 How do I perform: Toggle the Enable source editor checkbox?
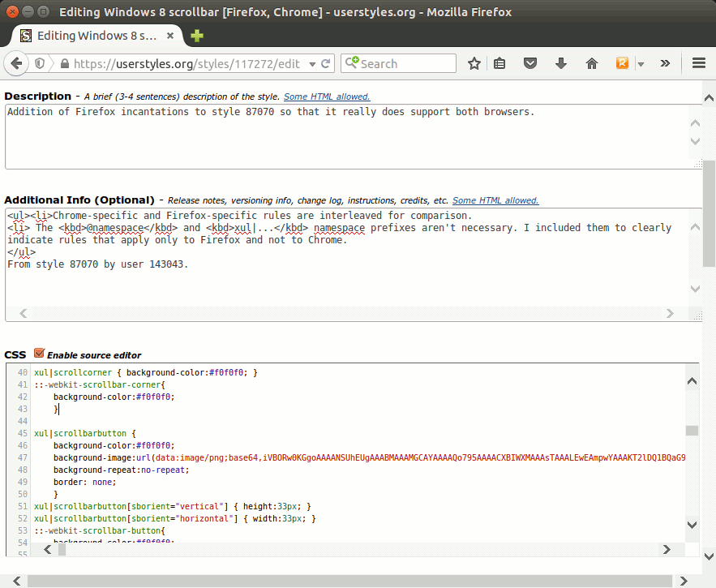tap(39, 353)
